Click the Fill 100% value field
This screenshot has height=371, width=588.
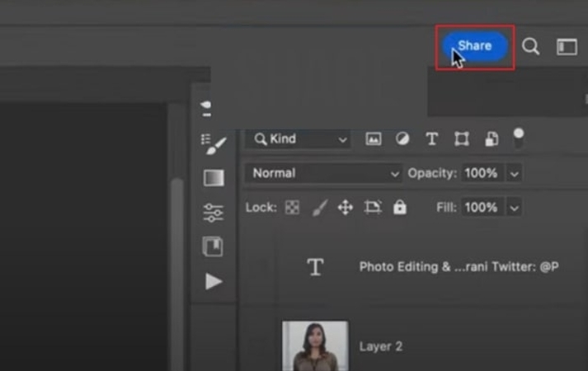point(482,207)
